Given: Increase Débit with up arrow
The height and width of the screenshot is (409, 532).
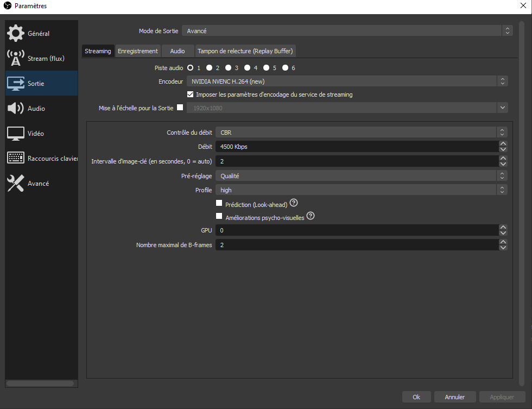Looking at the screenshot, I should tap(503, 144).
